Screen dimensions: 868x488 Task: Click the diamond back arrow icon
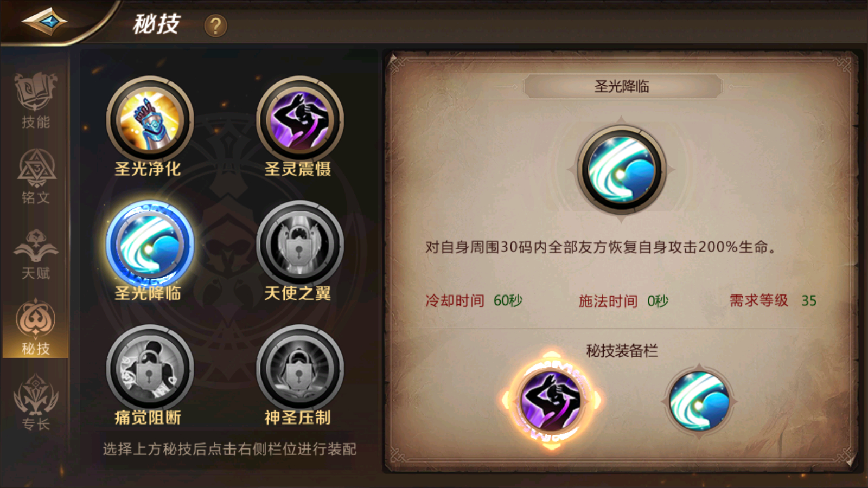coord(44,22)
